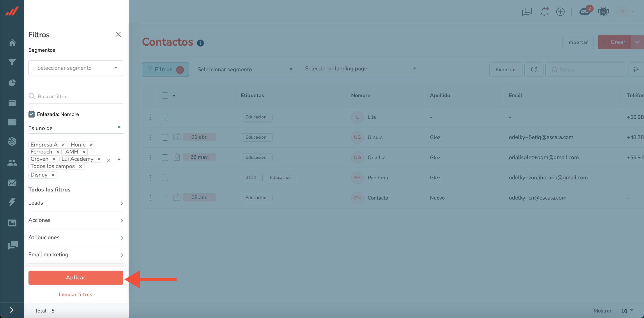644x318 pixels.
Task: Uncheck the Enlazada: Nombre filter
Action: tap(32, 114)
